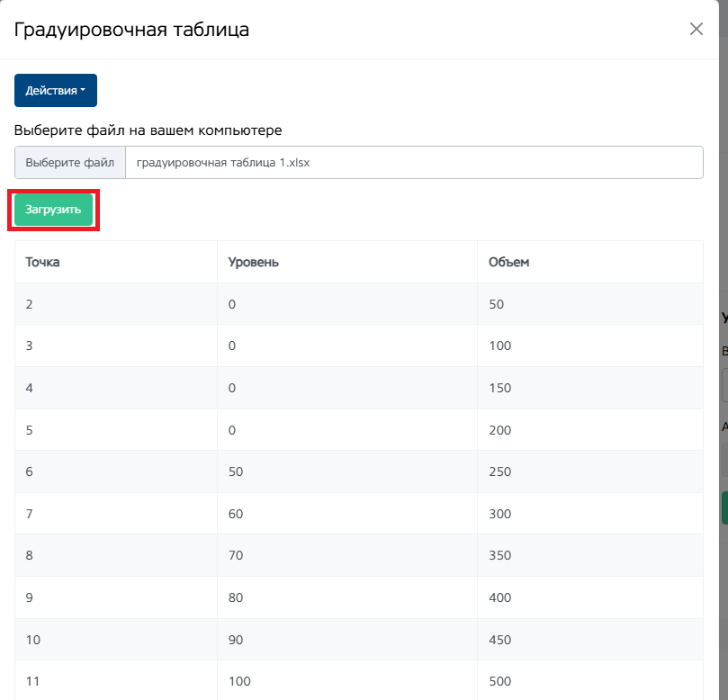Screen dimensions: 728x700
Task: Close the Градуировочная таблица dialog
Action: click(696, 29)
